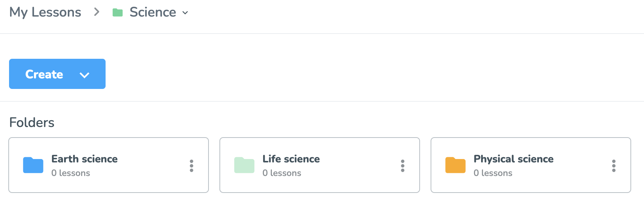Click the Life science 0 lessons count
Viewport: 644px width, 205px height.
coord(282,173)
